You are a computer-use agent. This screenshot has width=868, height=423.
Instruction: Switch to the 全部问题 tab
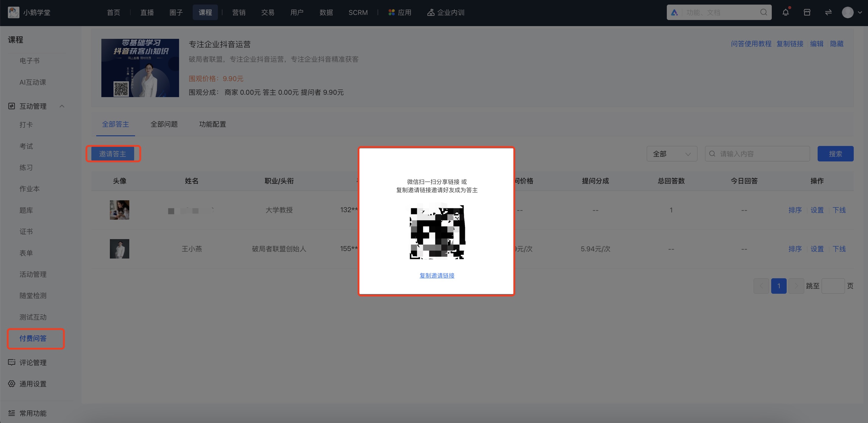pos(164,124)
